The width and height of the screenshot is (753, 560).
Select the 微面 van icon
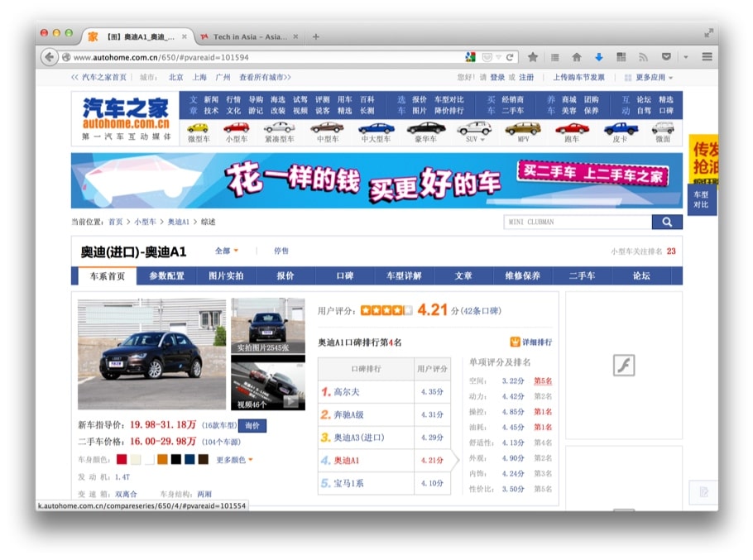663,127
